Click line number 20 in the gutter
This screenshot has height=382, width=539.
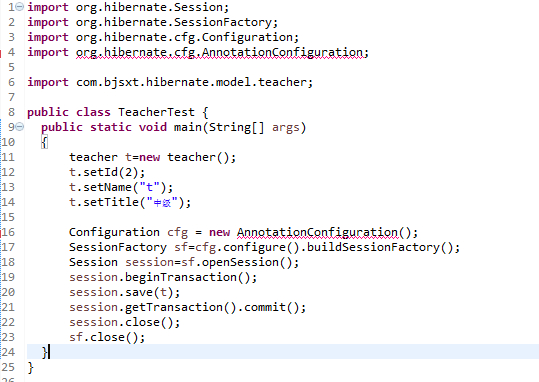pos(8,292)
